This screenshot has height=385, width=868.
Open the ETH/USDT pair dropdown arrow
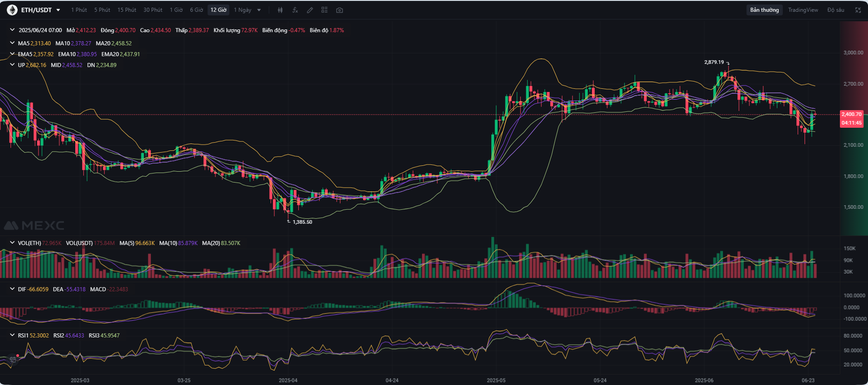58,10
